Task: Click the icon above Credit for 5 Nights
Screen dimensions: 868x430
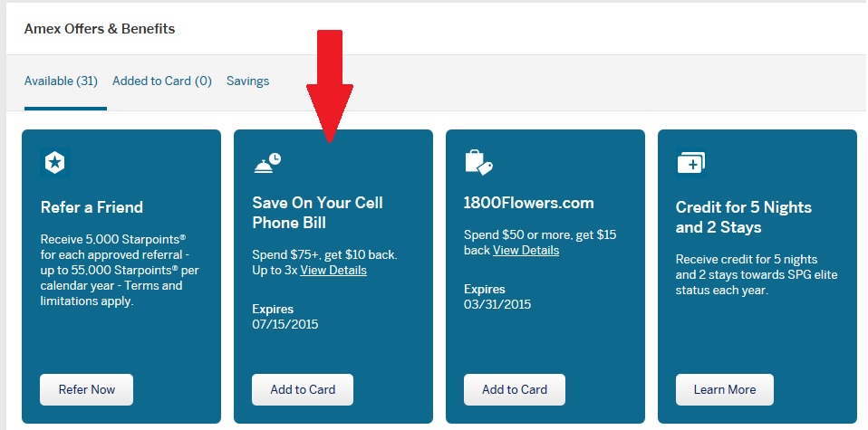Action: click(690, 163)
